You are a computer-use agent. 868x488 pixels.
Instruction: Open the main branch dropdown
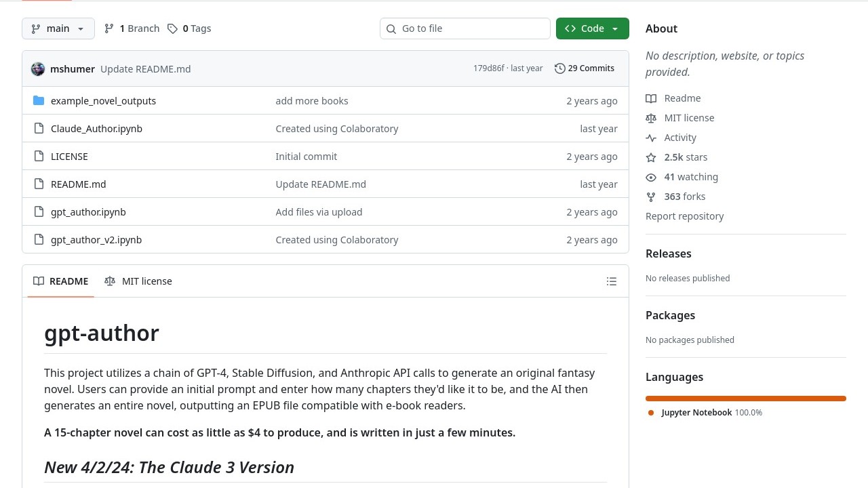[58, 28]
